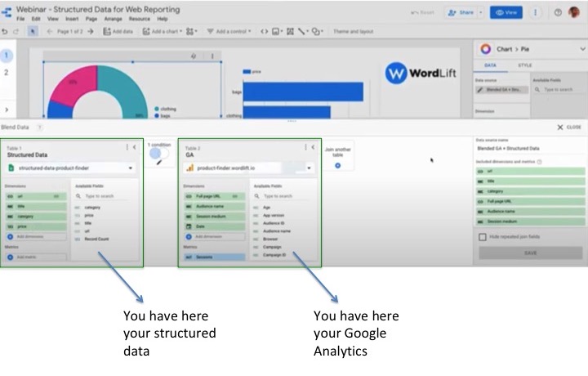Open community visualizations and components menu
The width and height of the screenshot is (588, 376).
(x=192, y=32)
